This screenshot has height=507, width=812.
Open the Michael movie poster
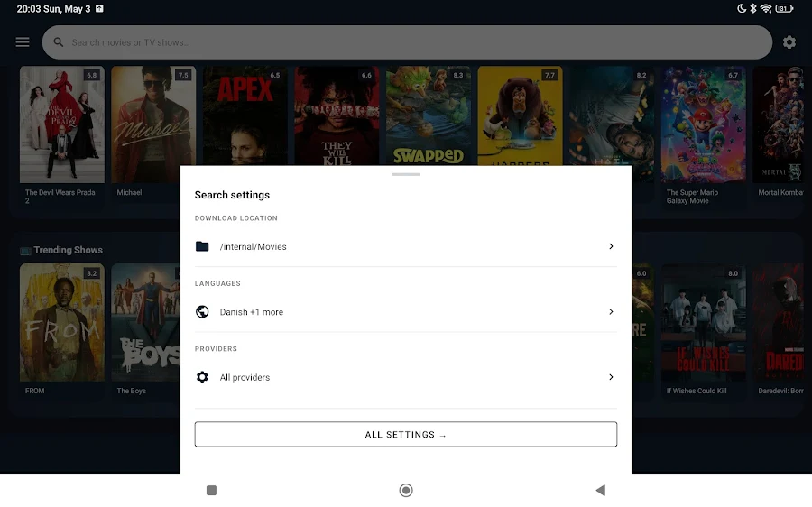pos(153,124)
